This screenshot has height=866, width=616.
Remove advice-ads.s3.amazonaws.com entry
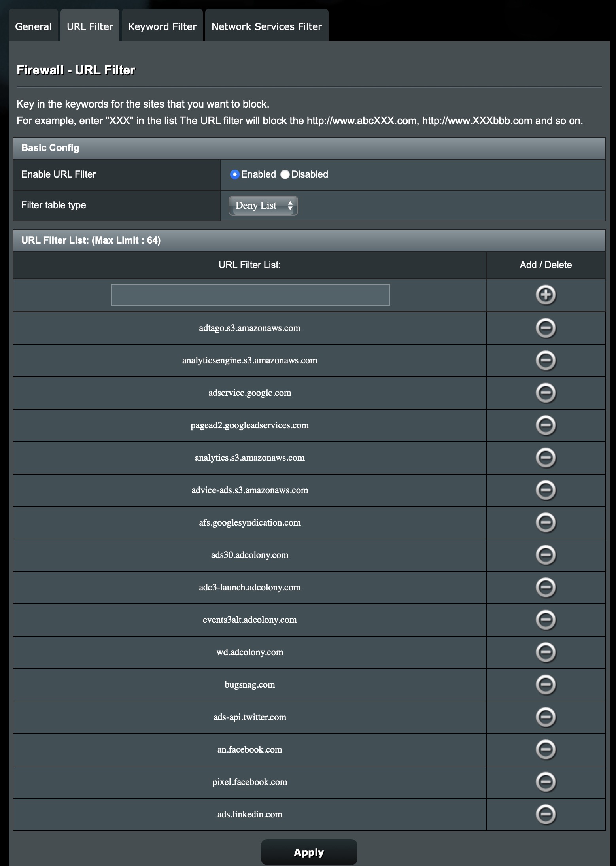click(546, 490)
